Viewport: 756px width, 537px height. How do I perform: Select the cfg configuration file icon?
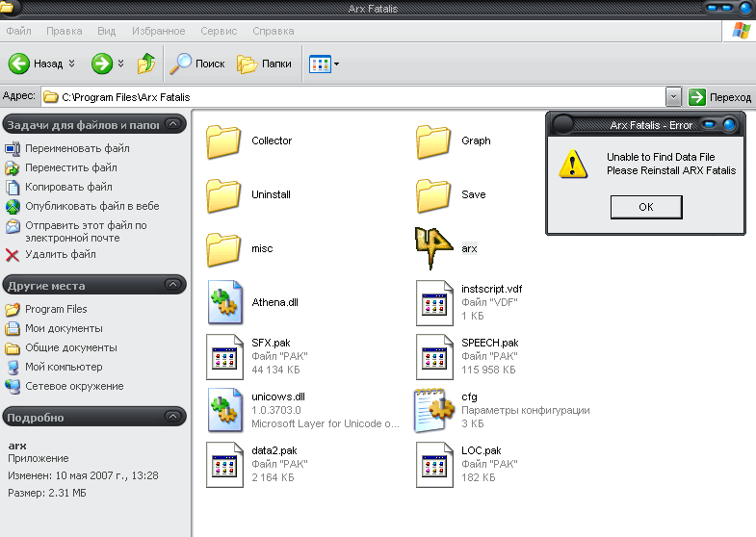coord(434,410)
